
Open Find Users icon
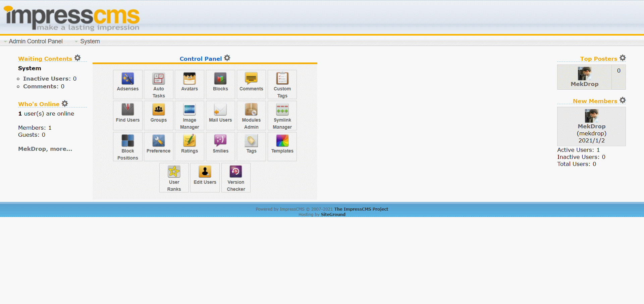(x=128, y=115)
